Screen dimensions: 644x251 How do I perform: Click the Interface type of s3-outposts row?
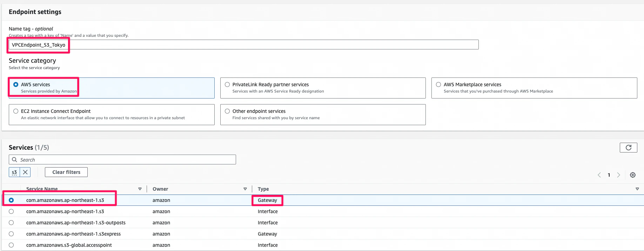268,223
